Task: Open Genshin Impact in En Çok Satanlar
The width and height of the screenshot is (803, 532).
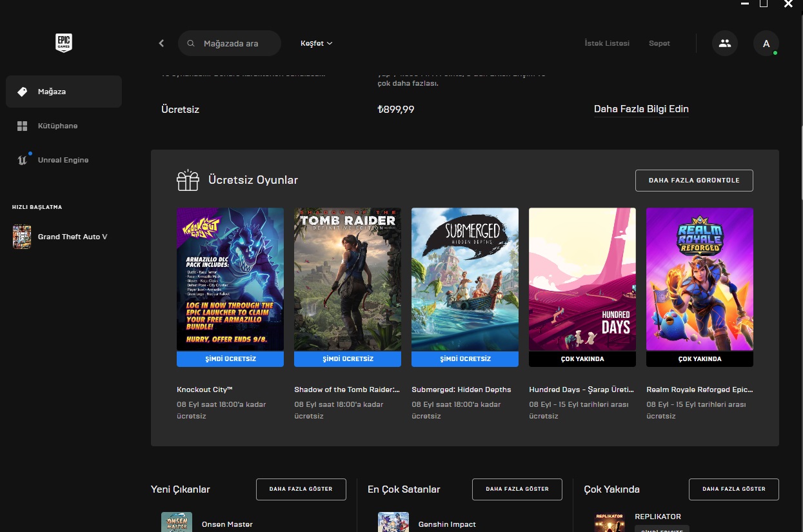Action: point(447,524)
